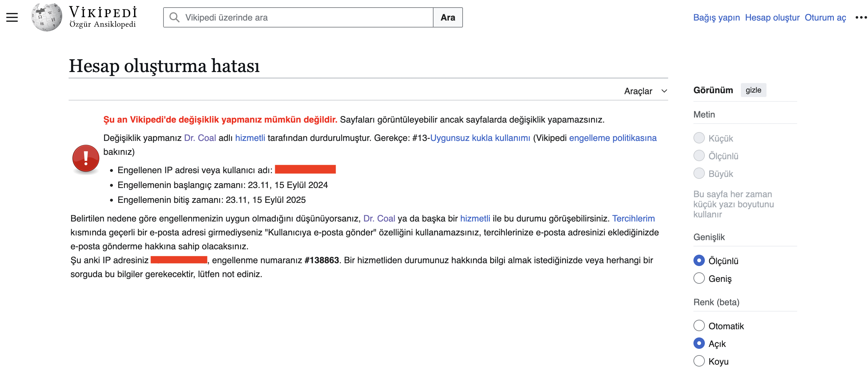Screen dimensions: 868x382
Task: Click the red warning text about editing
Action: (x=220, y=119)
